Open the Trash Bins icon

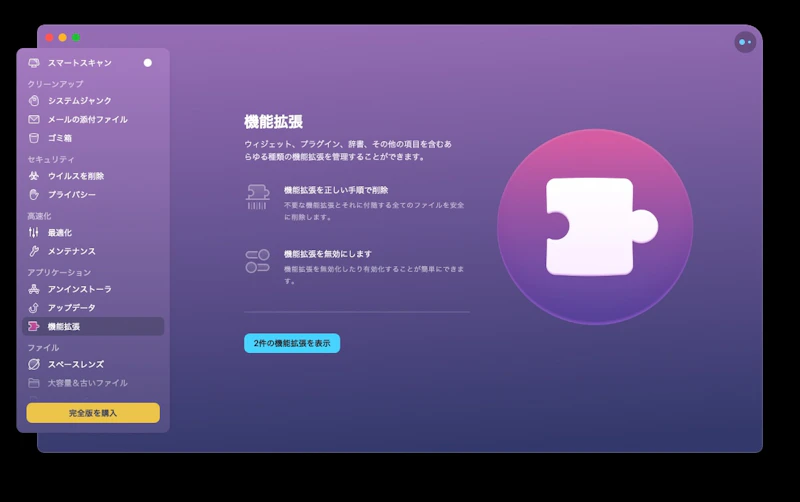pyautogui.click(x=34, y=138)
